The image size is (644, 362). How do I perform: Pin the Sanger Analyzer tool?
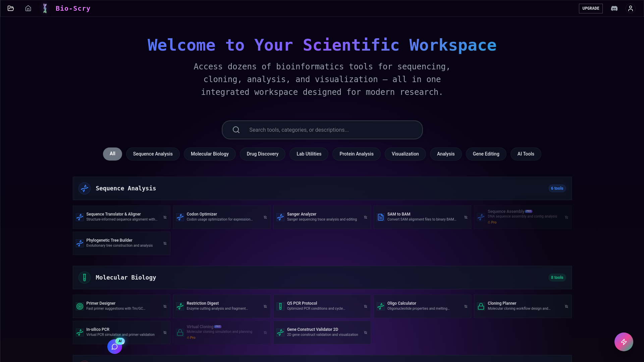(x=366, y=217)
